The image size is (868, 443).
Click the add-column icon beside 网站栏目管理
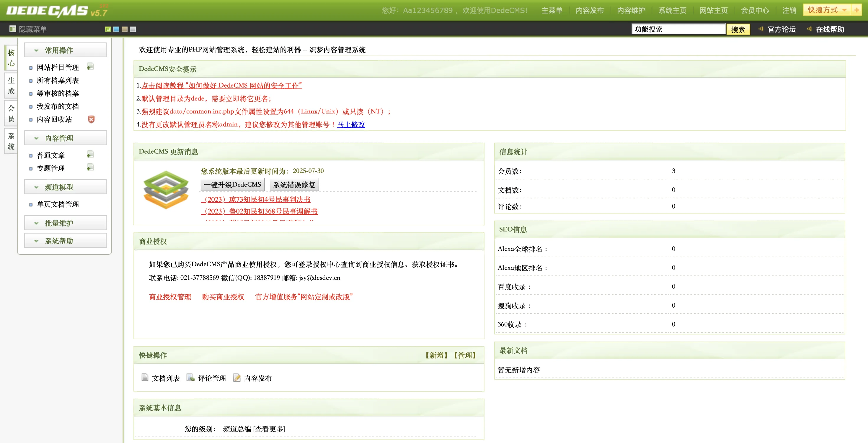90,67
